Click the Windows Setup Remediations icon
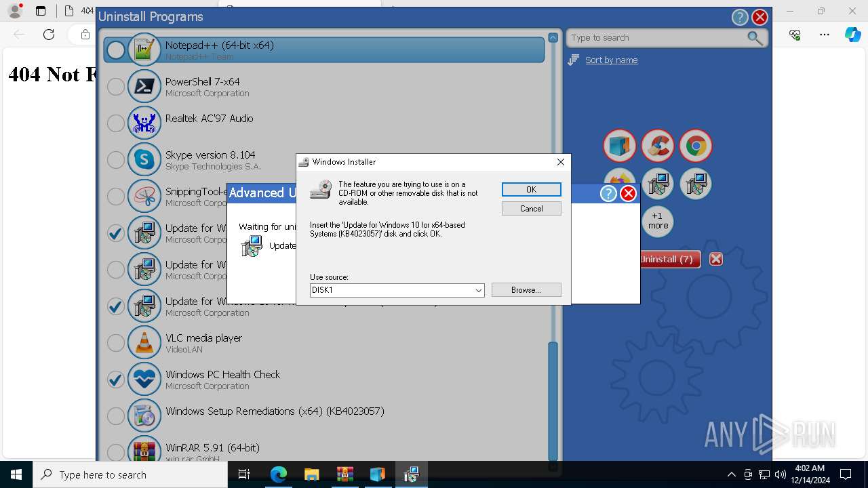The height and width of the screenshot is (488, 868). coord(144,416)
